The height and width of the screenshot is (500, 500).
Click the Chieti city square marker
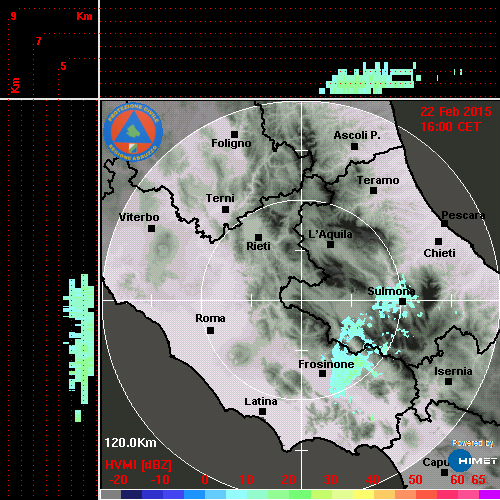pos(439,241)
